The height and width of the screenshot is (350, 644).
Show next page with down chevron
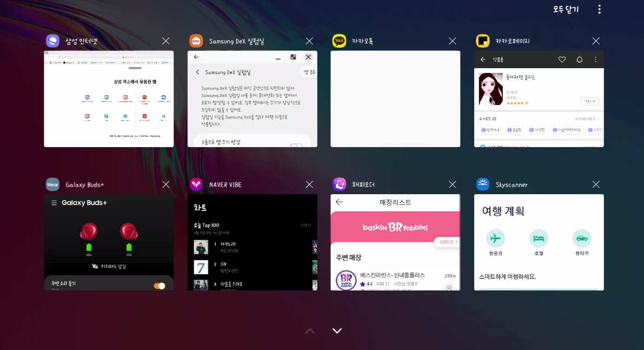(x=337, y=331)
